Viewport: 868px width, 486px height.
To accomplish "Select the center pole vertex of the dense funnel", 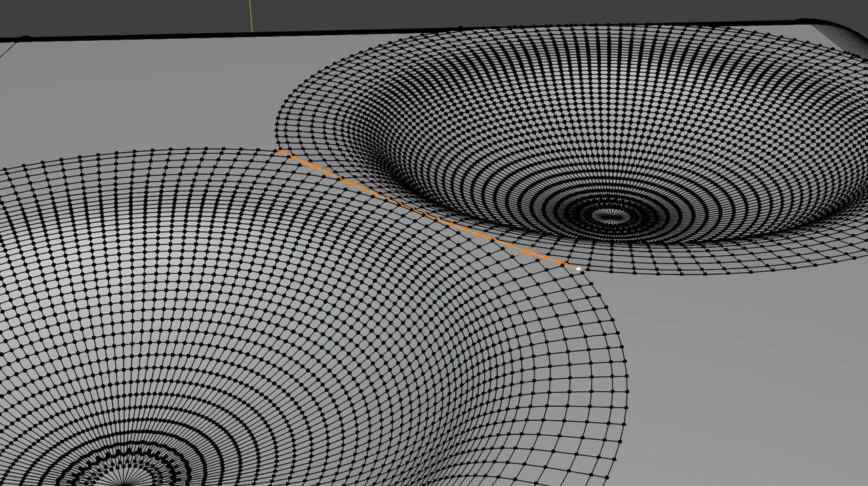I will click(x=611, y=216).
